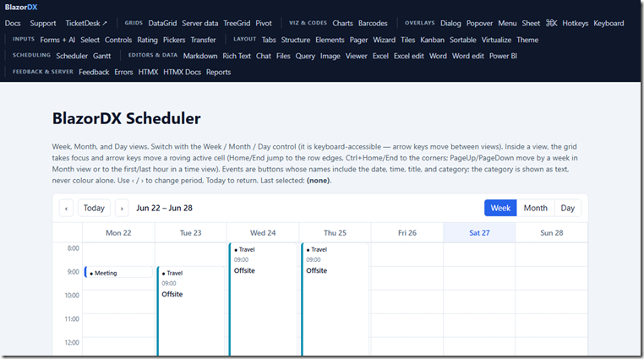The height and width of the screenshot is (359, 644).
Task: Open the Reports page
Action: [x=219, y=72]
